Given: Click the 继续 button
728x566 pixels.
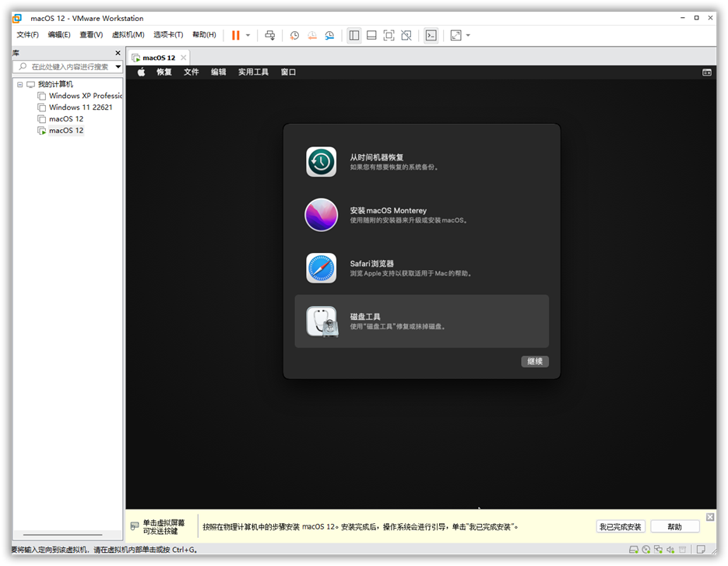Looking at the screenshot, I should pyautogui.click(x=535, y=361).
